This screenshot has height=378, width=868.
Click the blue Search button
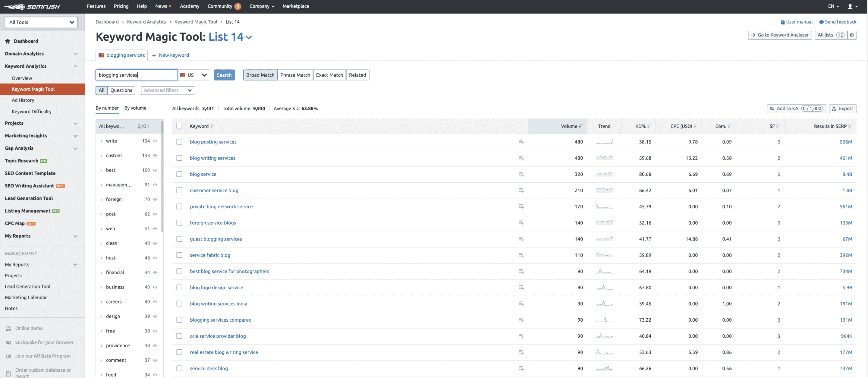click(224, 75)
